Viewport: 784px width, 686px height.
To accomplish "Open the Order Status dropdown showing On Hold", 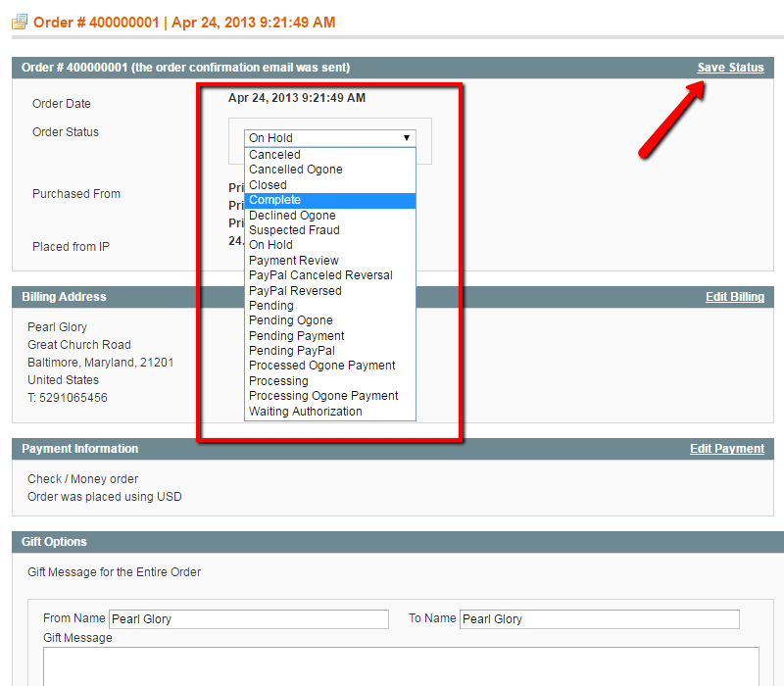I will tap(330, 138).
